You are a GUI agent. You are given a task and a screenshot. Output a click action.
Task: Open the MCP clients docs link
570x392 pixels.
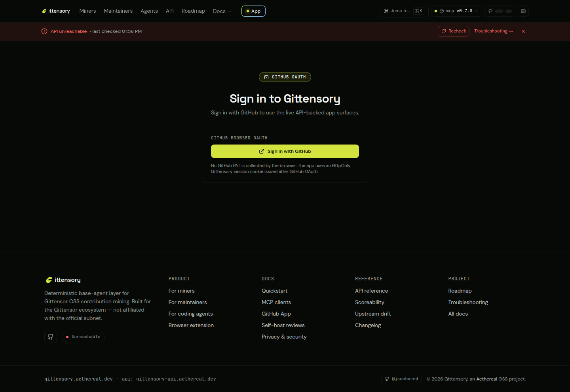coord(276,303)
